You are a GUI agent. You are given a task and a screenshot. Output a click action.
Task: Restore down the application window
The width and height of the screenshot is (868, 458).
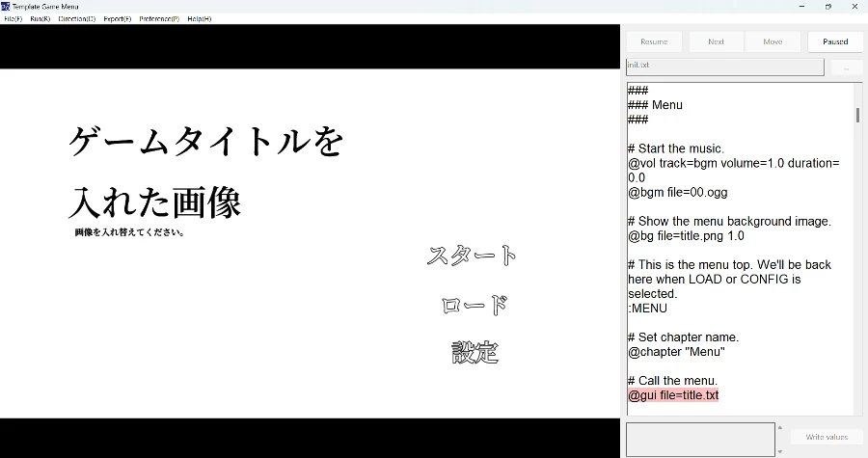click(828, 7)
